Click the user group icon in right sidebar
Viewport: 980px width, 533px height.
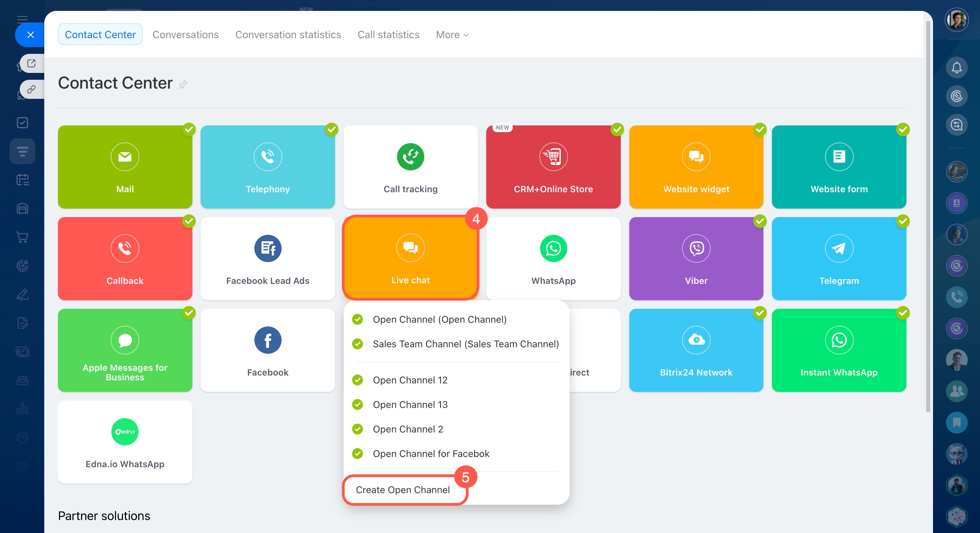click(957, 391)
